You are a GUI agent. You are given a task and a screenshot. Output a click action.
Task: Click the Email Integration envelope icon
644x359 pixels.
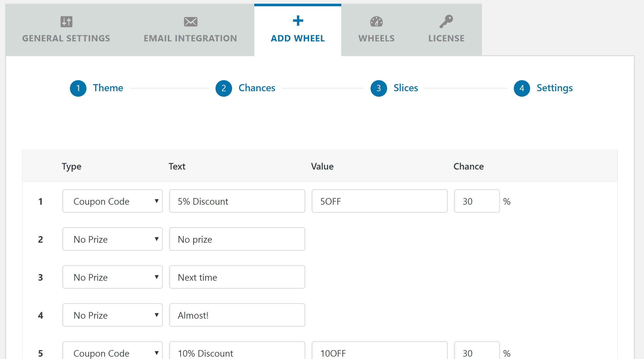190,22
